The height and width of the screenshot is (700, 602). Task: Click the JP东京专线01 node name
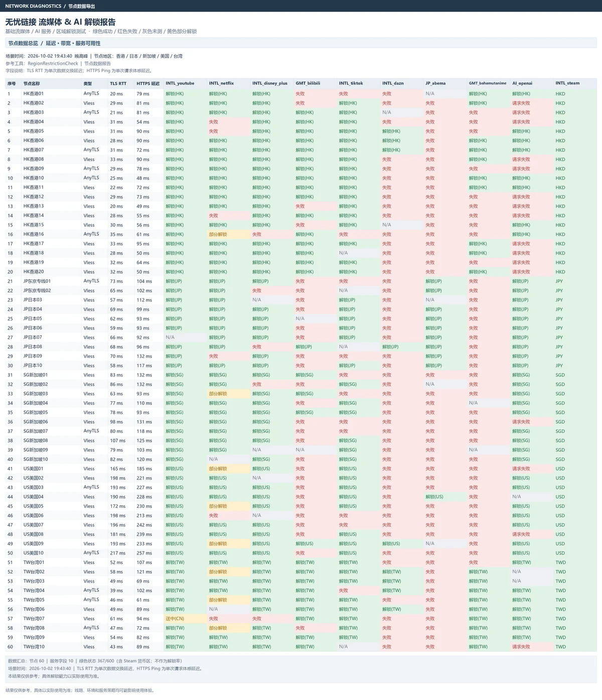pyautogui.click(x=37, y=281)
